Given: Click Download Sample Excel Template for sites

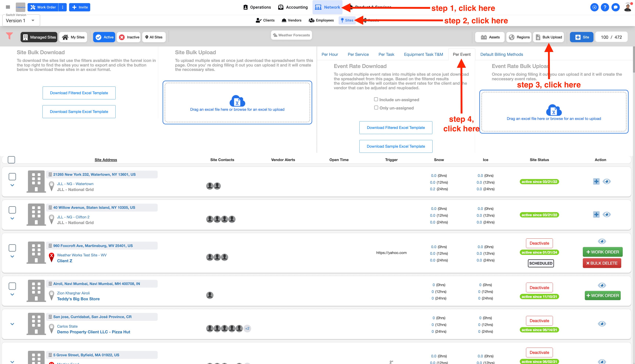Looking at the screenshot, I should (79, 112).
